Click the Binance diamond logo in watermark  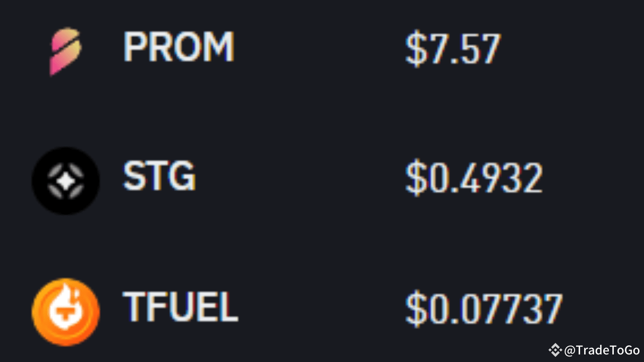(555, 350)
